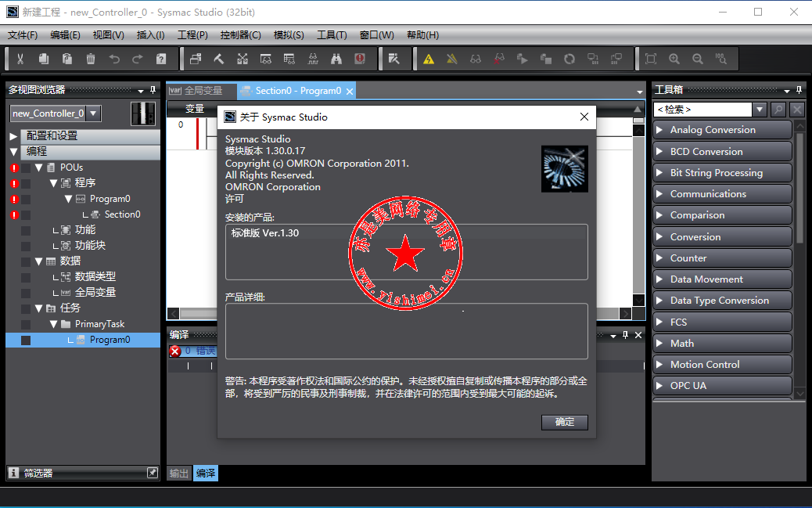Open the filter panel popout icon
812x508 pixels.
tap(153, 473)
